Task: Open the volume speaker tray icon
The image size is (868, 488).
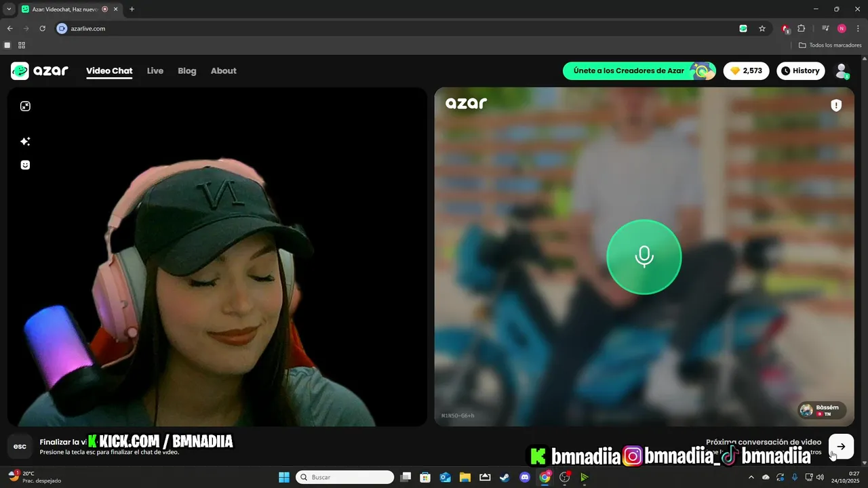Action: click(821, 477)
